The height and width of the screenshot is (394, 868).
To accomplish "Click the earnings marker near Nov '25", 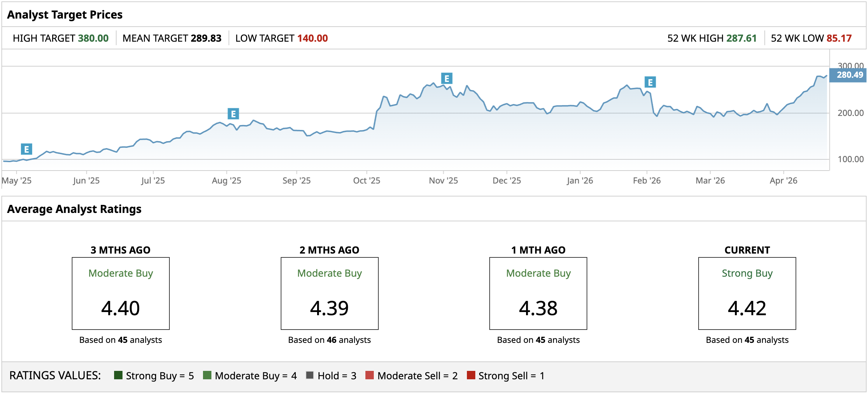I will tap(447, 78).
